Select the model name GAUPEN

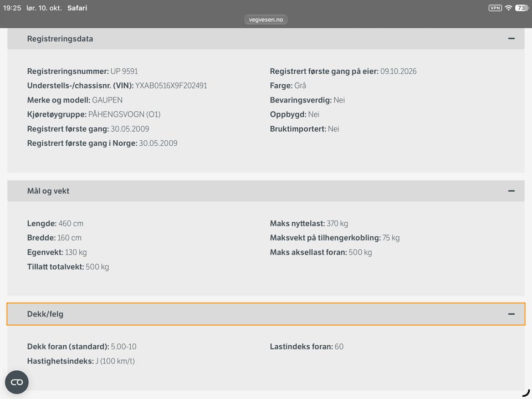click(107, 100)
